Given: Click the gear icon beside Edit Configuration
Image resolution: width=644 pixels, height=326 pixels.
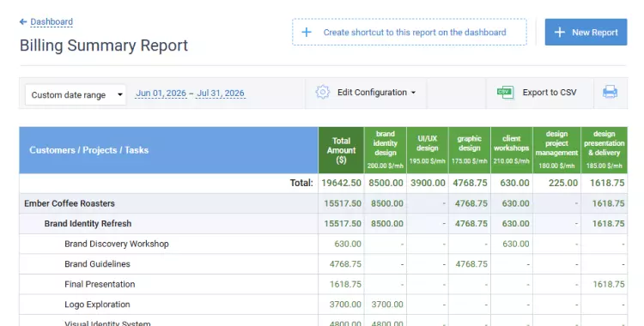Looking at the screenshot, I should 322,93.
